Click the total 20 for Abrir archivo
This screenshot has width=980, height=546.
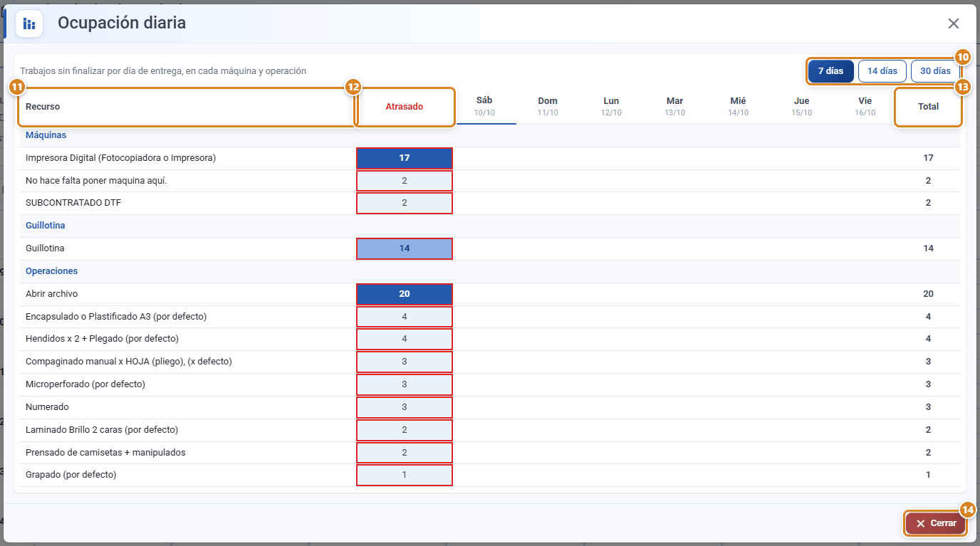[x=928, y=294]
